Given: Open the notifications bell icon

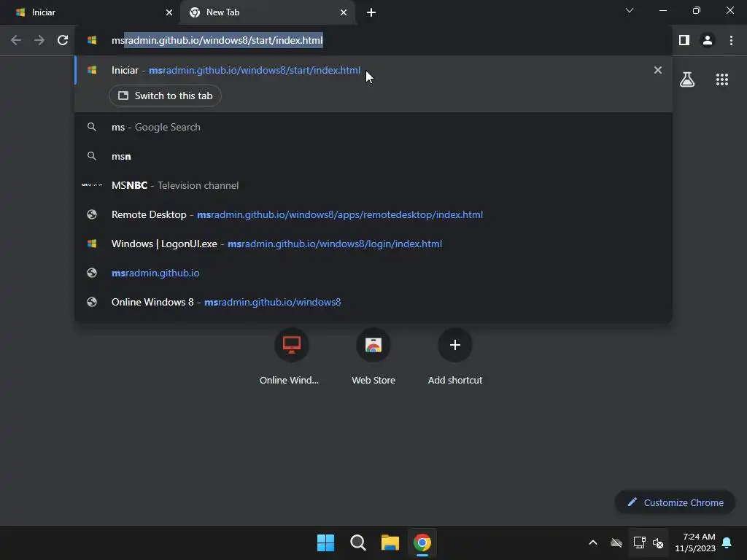Looking at the screenshot, I should click(727, 542).
